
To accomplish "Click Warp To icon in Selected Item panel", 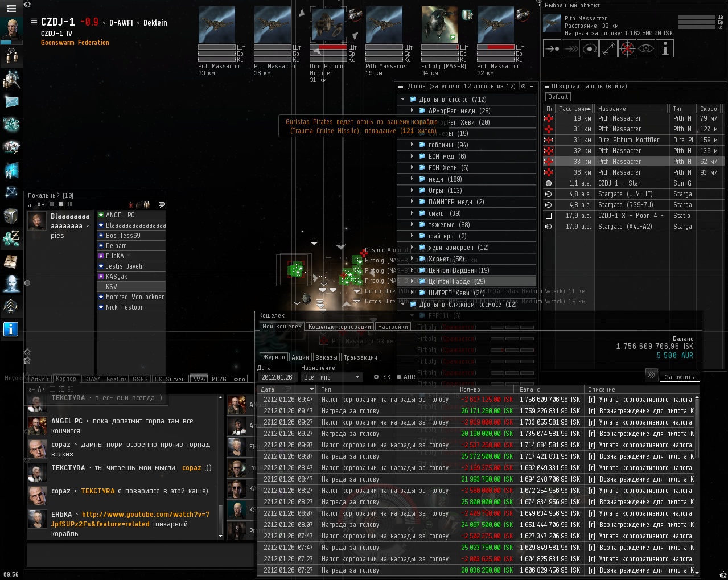I will tap(570, 49).
